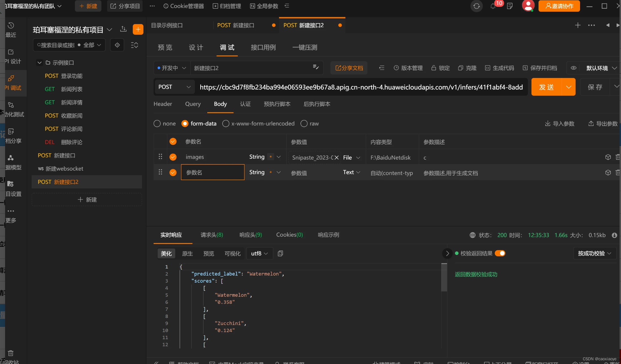Toggle the validate response result switch

click(500, 253)
